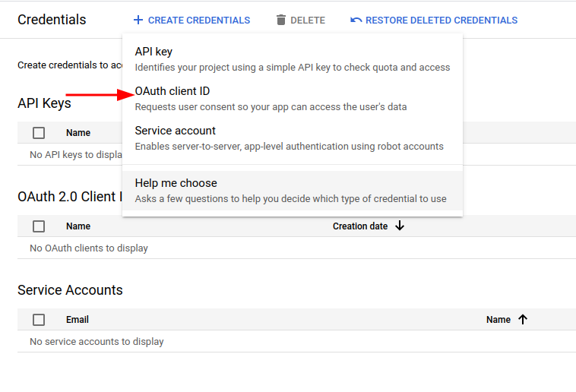The image size is (576, 392).
Task: Sort service accounts by Name column
Action: coord(498,320)
